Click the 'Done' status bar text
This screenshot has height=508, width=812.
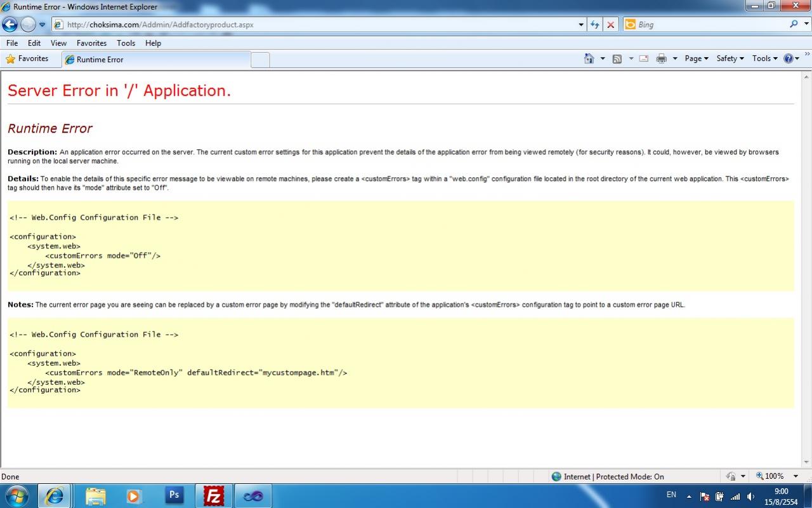[x=10, y=476]
